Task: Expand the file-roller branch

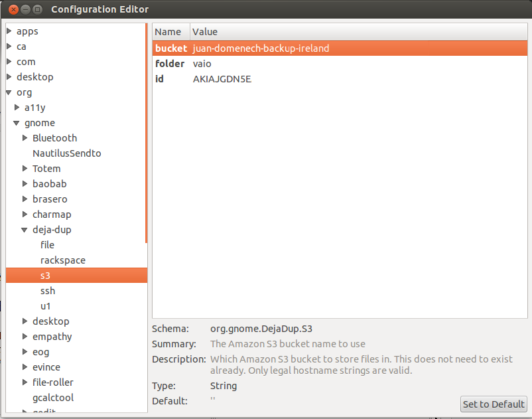Action: point(25,382)
